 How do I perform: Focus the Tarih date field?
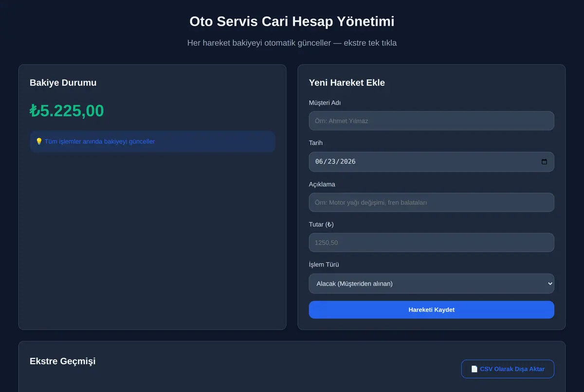(431, 161)
